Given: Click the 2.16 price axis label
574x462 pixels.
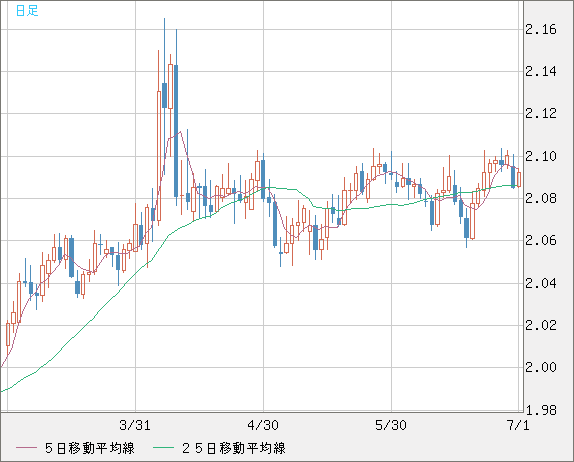Looking at the screenshot, I should click(541, 29).
